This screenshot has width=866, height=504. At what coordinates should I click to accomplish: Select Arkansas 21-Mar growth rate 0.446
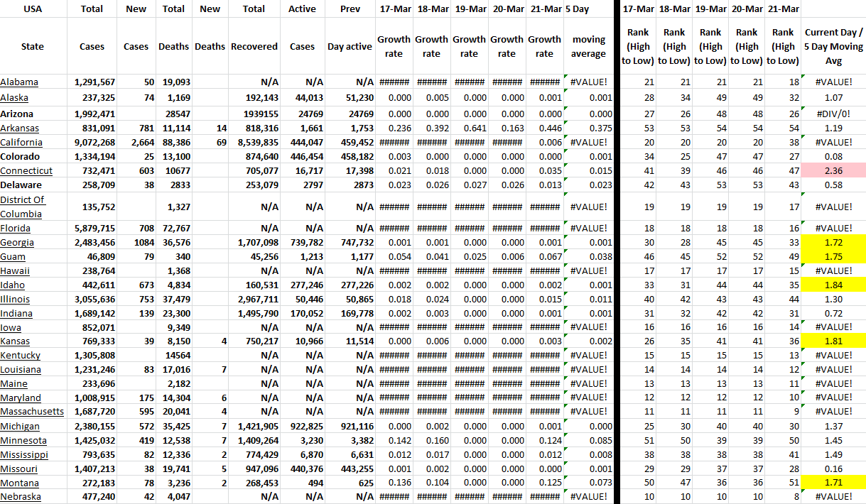coord(544,128)
